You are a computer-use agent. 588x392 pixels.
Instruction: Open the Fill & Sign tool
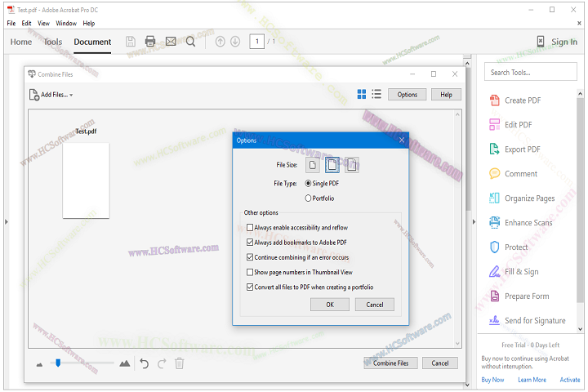point(514,272)
